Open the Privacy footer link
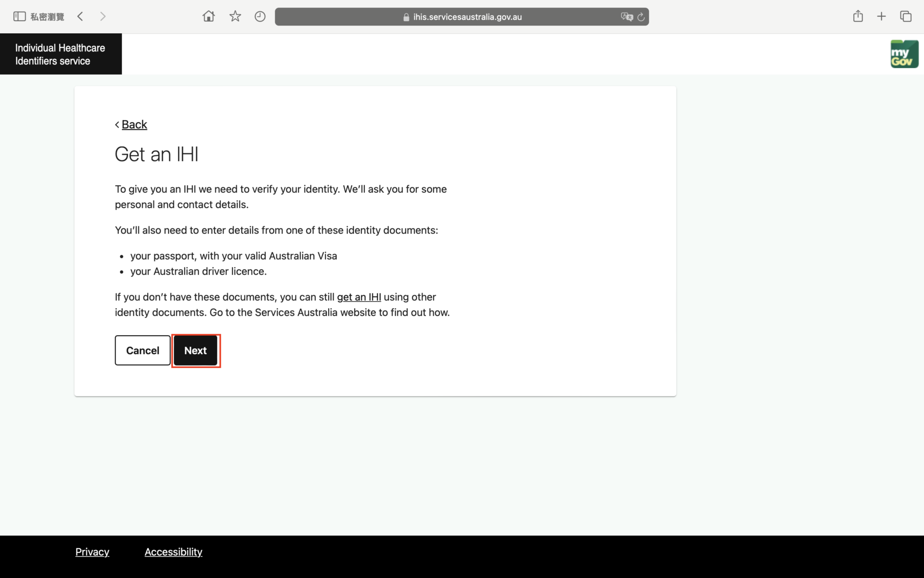The image size is (924, 578). 92,552
